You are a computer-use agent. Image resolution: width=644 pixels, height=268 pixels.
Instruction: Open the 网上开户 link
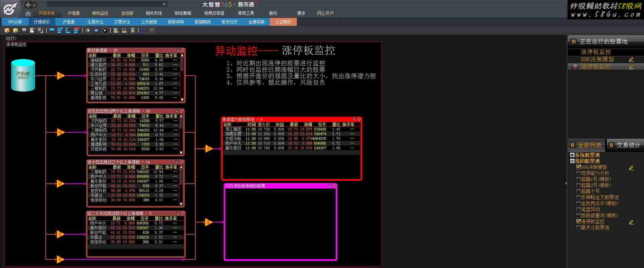(325, 13)
